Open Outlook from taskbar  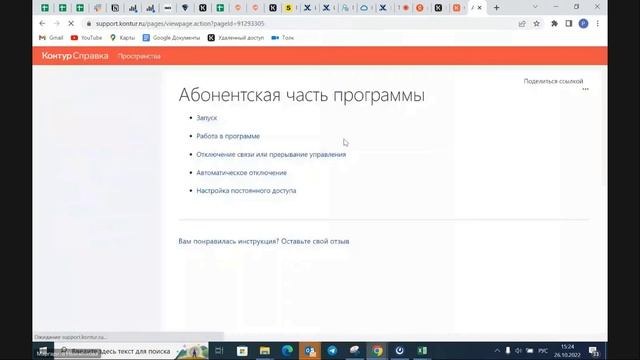[310, 351]
